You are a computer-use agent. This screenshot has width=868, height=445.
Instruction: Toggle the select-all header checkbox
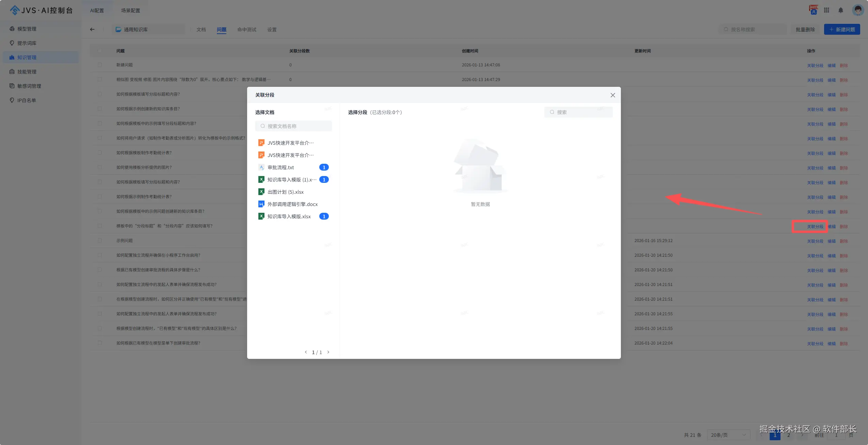100,51
